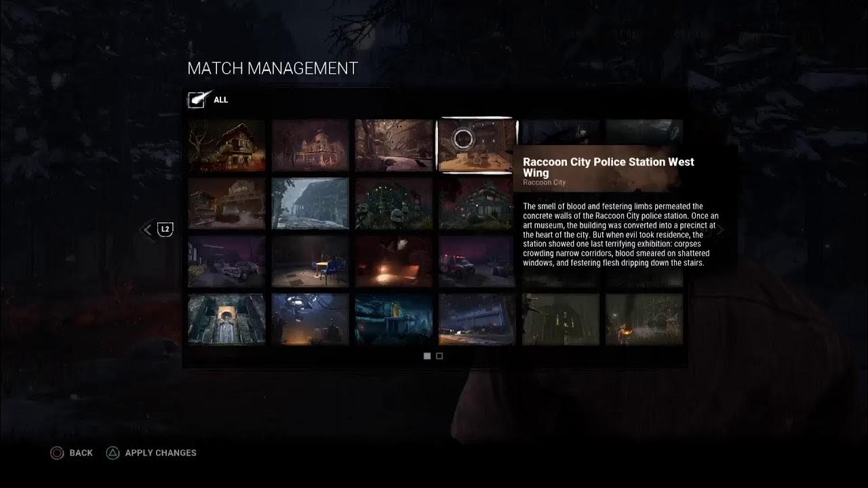Click the Back button
Screen dimensions: 868x488
(71, 453)
